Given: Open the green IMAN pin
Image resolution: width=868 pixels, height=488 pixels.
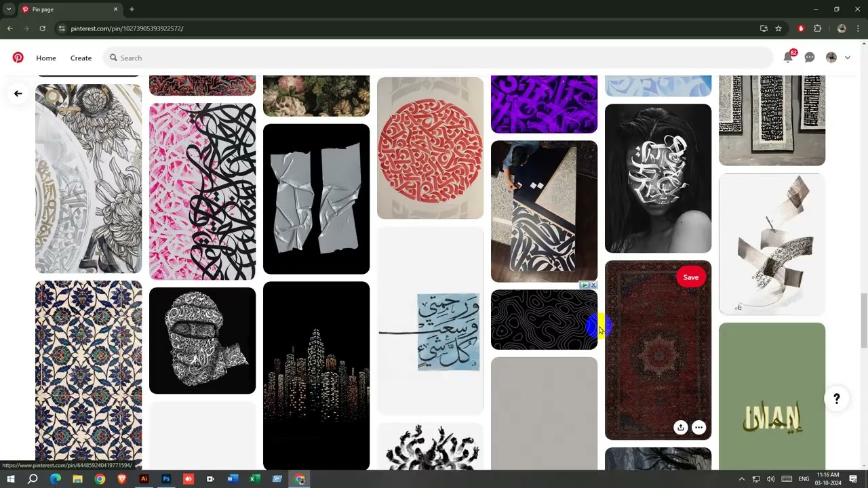Looking at the screenshot, I should point(772,396).
